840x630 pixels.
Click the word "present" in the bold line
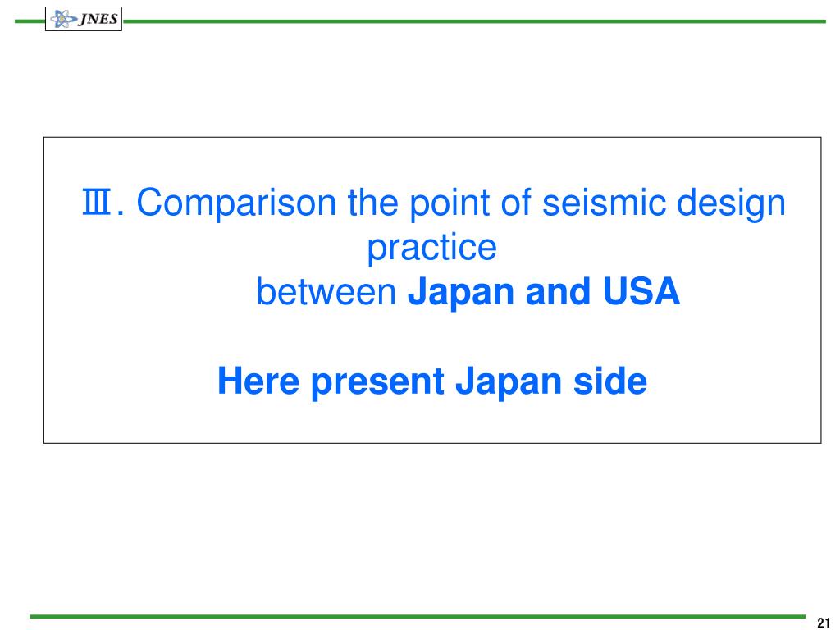[377, 382]
